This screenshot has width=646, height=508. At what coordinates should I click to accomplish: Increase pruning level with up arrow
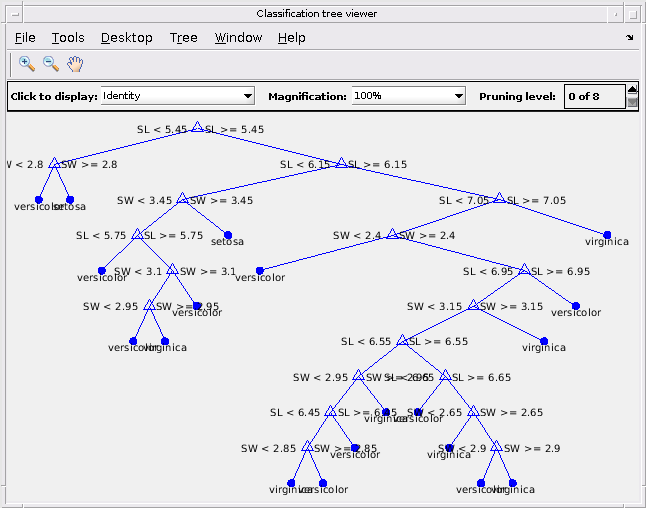632,89
